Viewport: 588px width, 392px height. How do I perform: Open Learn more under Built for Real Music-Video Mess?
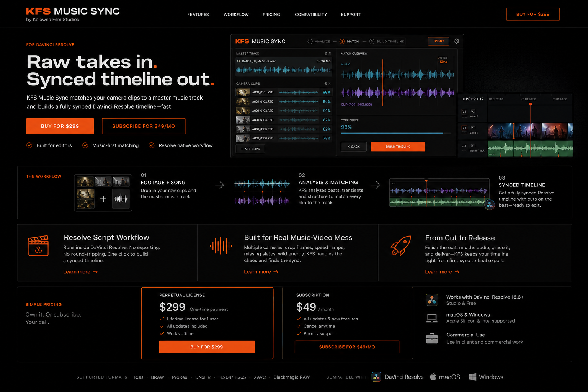point(261,272)
